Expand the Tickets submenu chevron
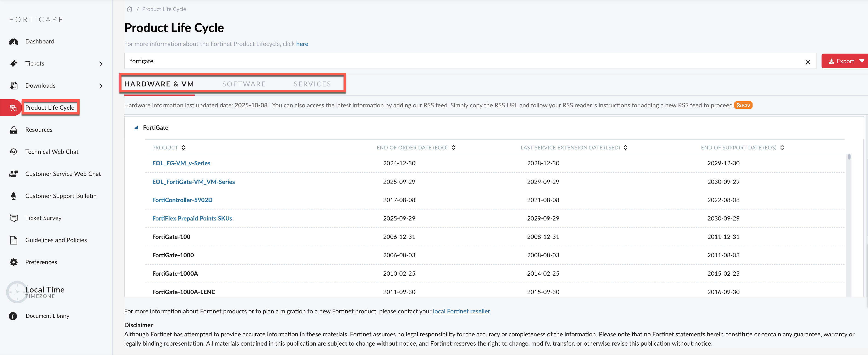868x355 pixels. click(x=101, y=64)
